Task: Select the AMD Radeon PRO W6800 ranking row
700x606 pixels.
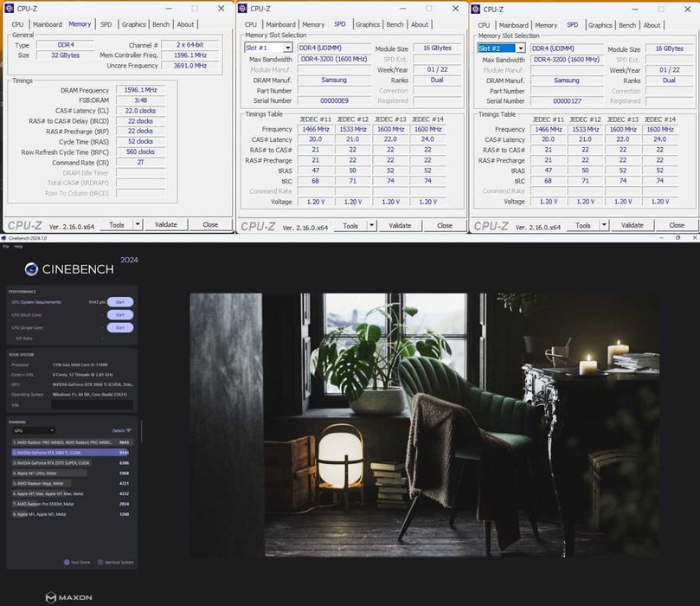Action: point(71,442)
